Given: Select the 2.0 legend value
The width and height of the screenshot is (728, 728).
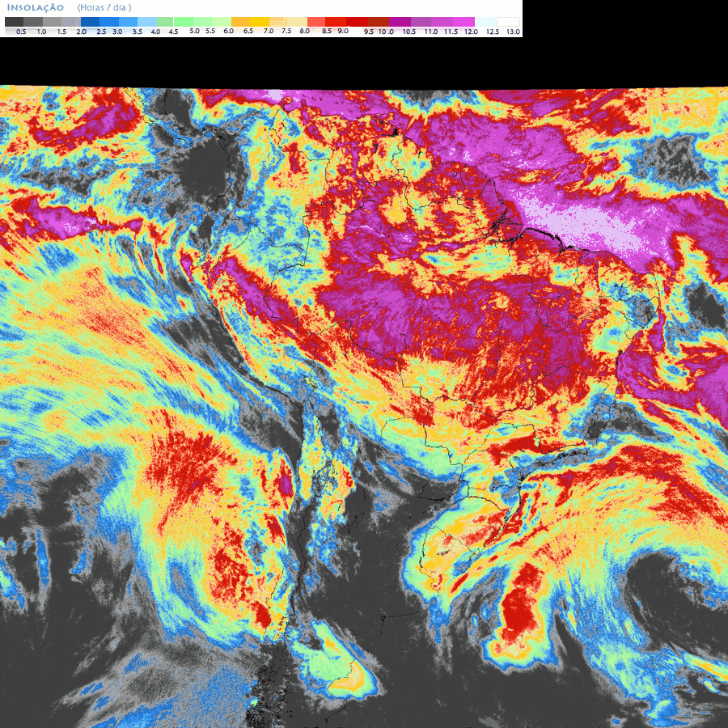Looking at the screenshot, I should [81, 32].
